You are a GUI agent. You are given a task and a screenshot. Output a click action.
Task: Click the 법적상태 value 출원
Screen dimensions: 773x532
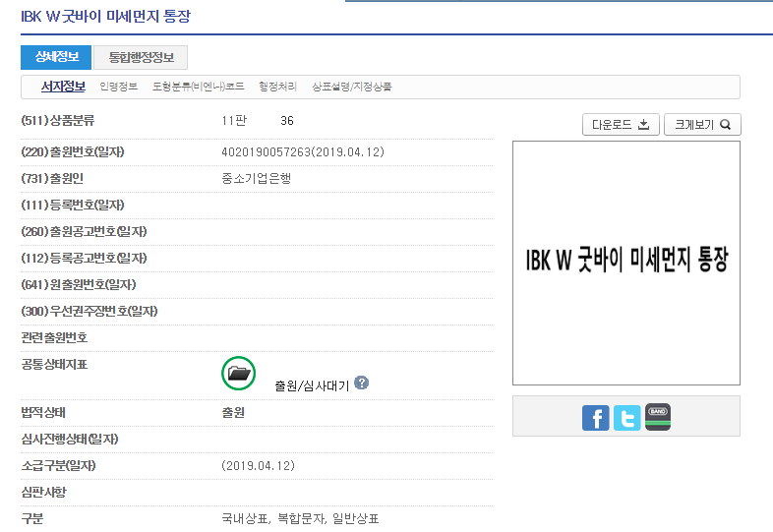click(233, 413)
